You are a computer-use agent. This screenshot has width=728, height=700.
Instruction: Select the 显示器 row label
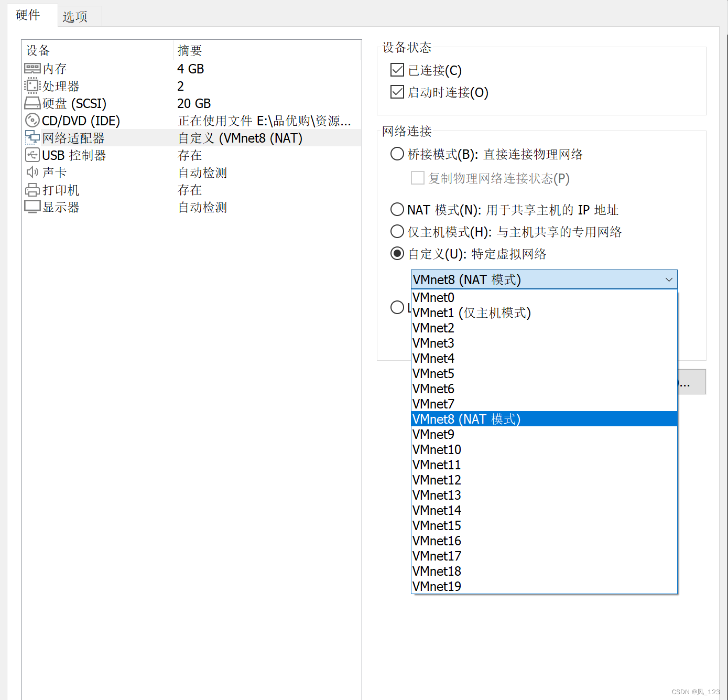tap(61, 207)
